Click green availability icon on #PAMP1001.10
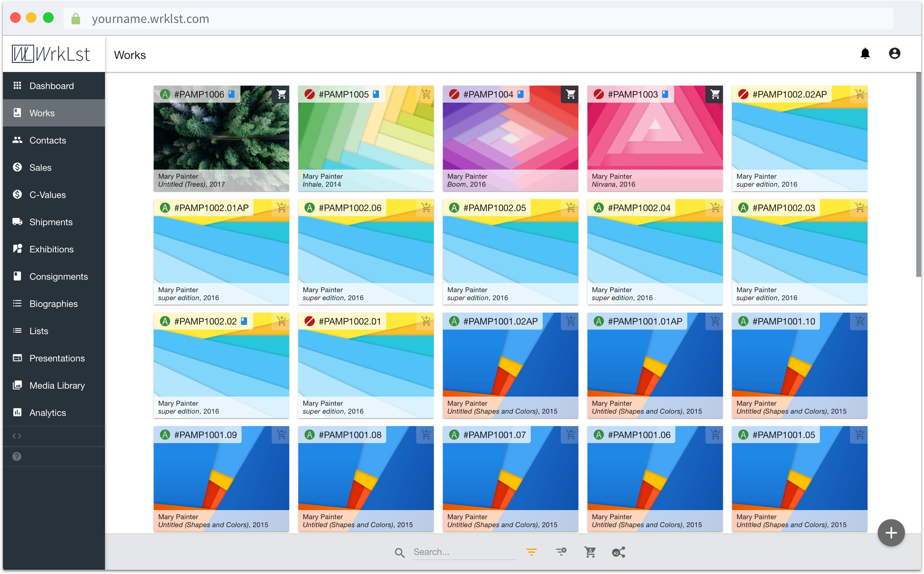The image size is (924, 574). point(743,321)
